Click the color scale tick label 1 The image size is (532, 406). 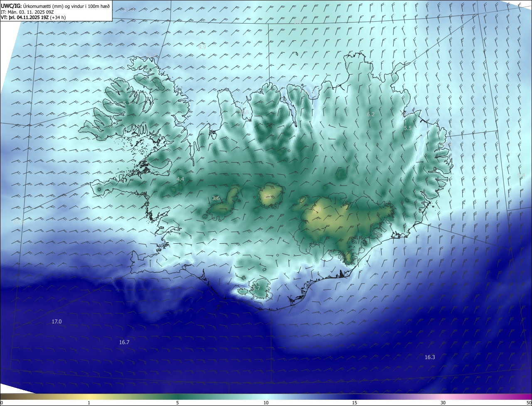tap(89, 403)
